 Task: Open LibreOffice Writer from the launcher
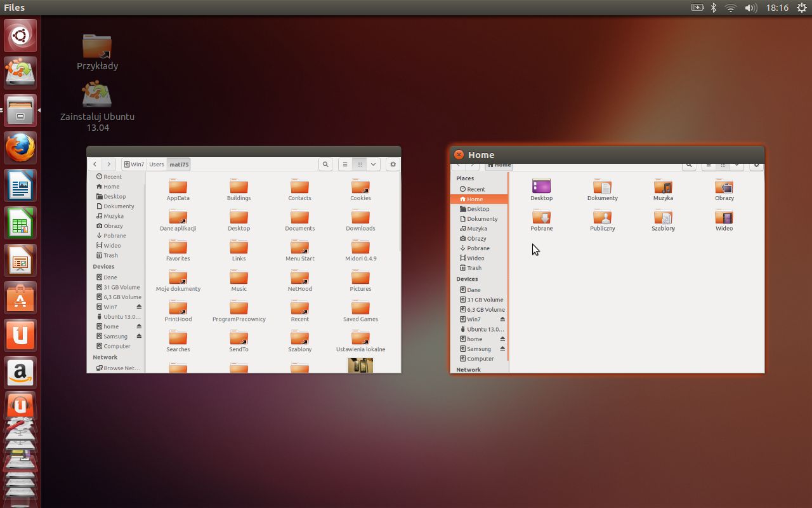pyautogui.click(x=21, y=185)
